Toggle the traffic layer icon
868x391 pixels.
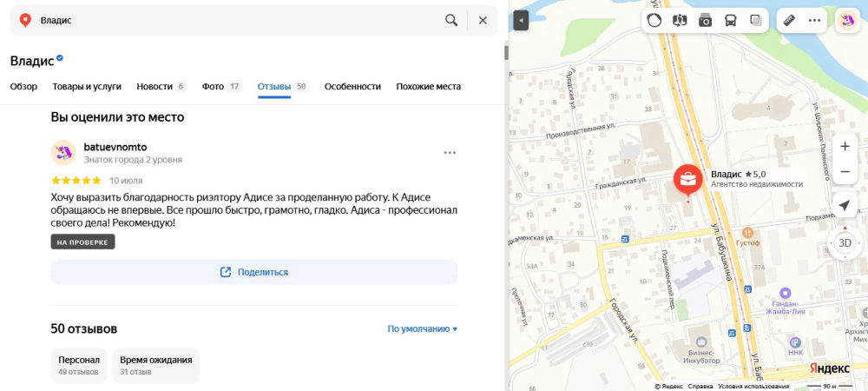(x=654, y=21)
